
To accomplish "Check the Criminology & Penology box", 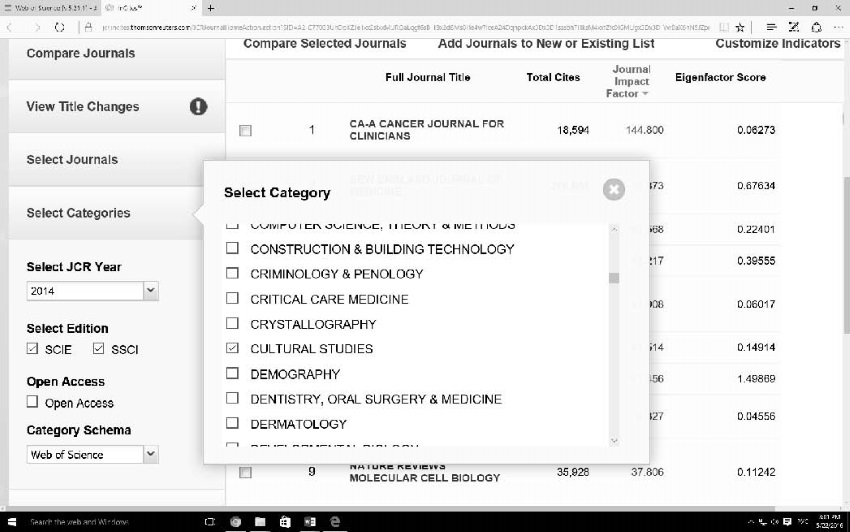I will pyautogui.click(x=232, y=273).
